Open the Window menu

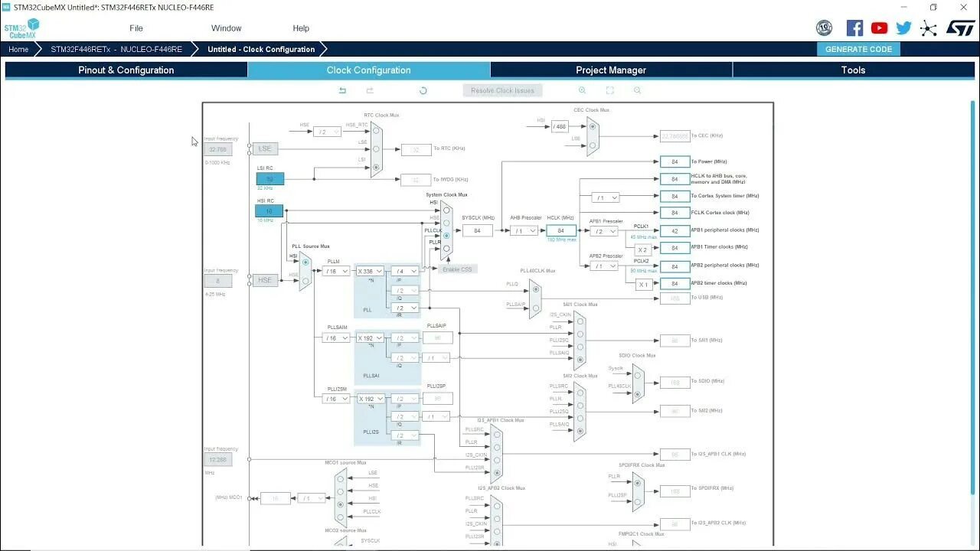coord(227,28)
